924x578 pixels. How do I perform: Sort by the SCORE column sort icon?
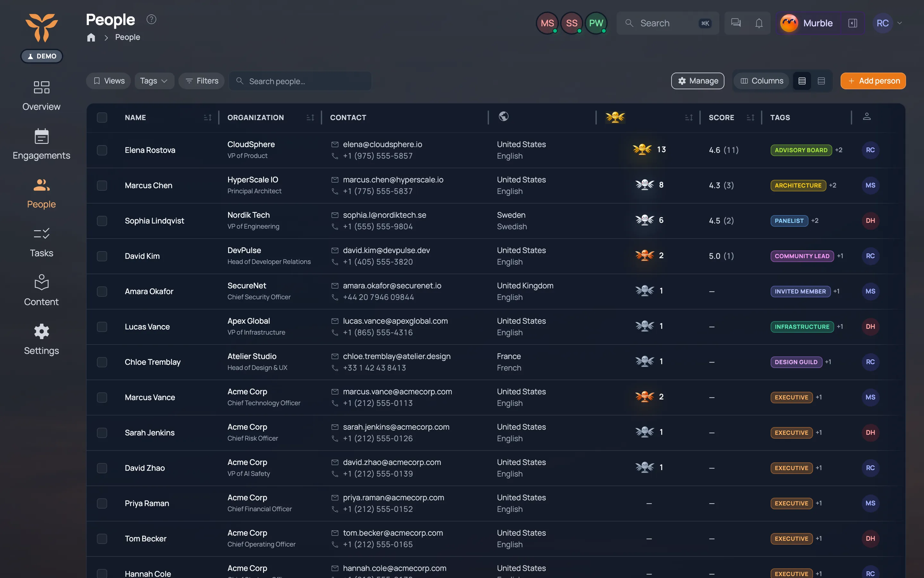point(751,117)
